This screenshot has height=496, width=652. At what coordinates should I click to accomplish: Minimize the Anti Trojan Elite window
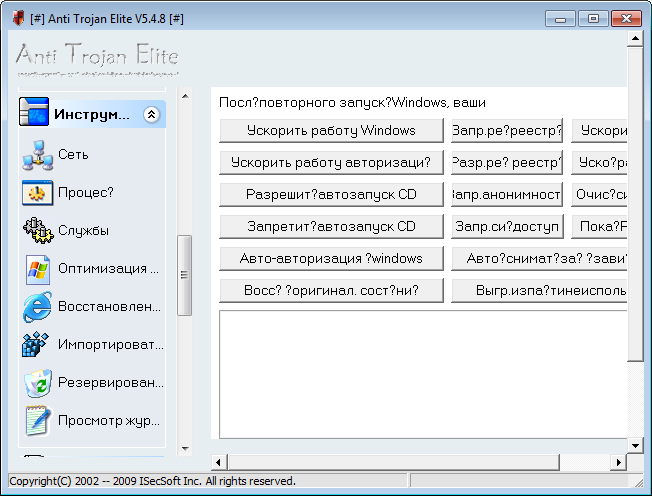[x=560, y=19]
